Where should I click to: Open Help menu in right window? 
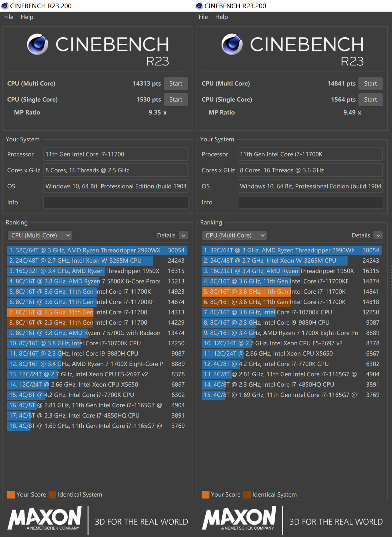(221, 17)
